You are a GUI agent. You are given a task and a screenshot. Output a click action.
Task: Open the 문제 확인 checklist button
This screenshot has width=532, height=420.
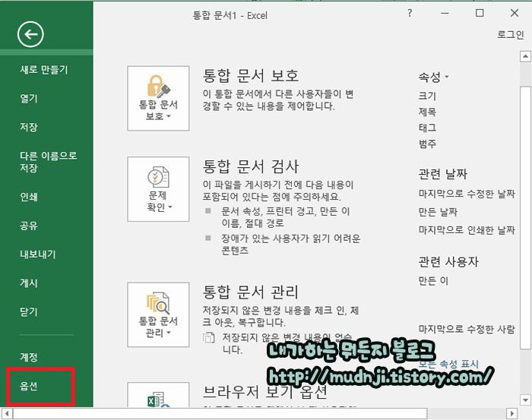click(158, 189)
